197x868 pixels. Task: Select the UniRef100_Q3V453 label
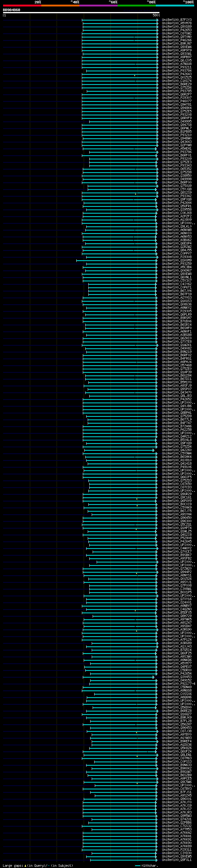click(176, 677)
